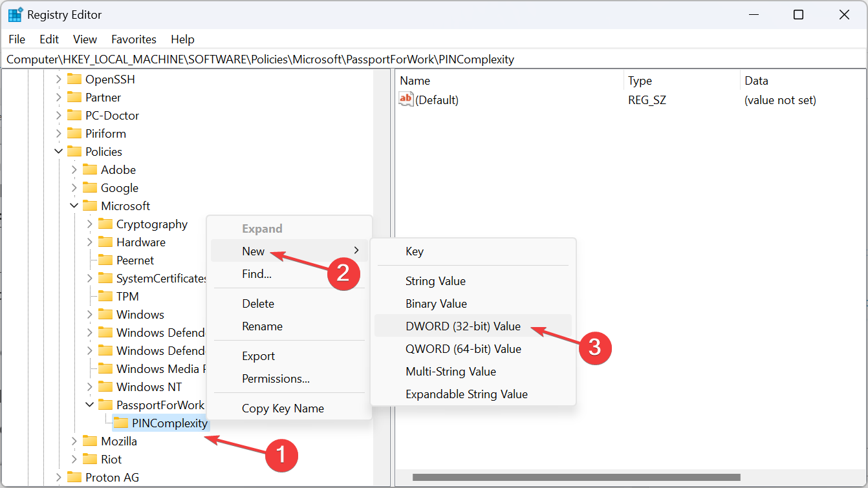Select the ab string icon of (Default) value
Viewport: 868px width, 488px height.
[x=406, y=100]
